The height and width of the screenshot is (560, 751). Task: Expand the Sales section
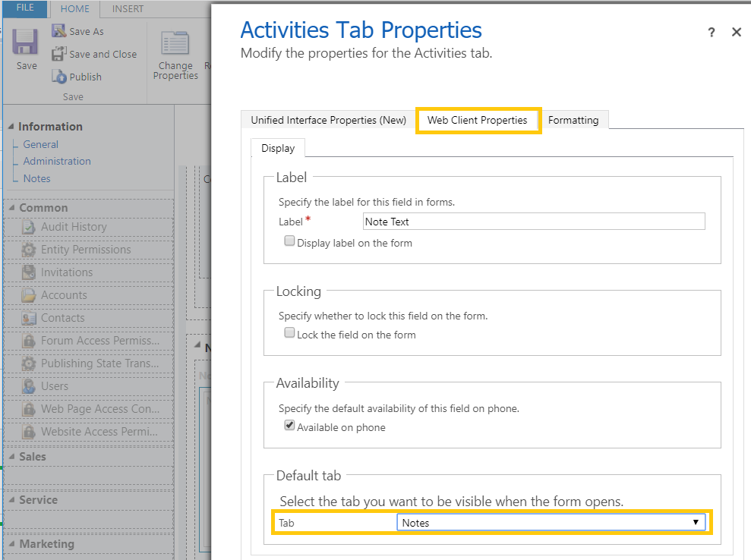pyautogui.click(x=11, y=456)
